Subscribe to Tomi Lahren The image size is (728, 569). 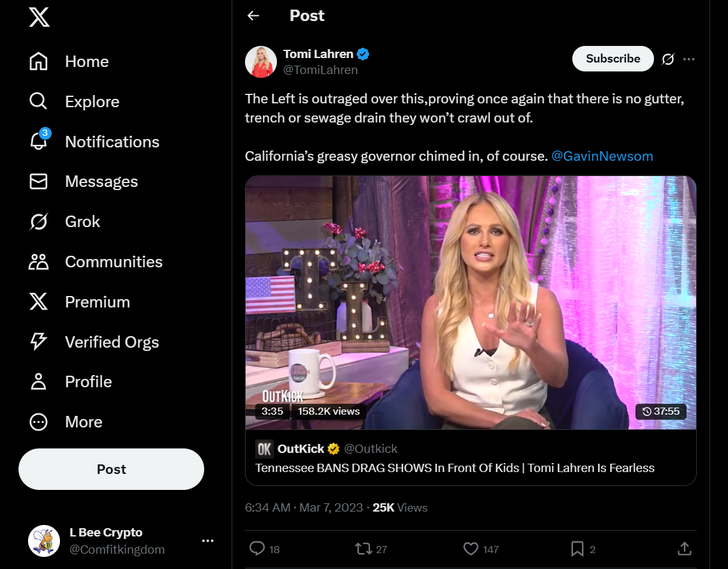[613, 59]
